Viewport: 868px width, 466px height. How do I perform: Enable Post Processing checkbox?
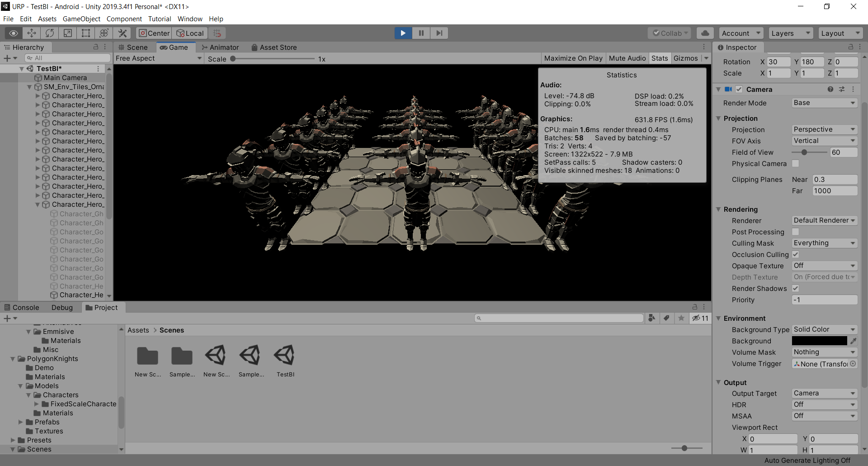click(796, 232)
